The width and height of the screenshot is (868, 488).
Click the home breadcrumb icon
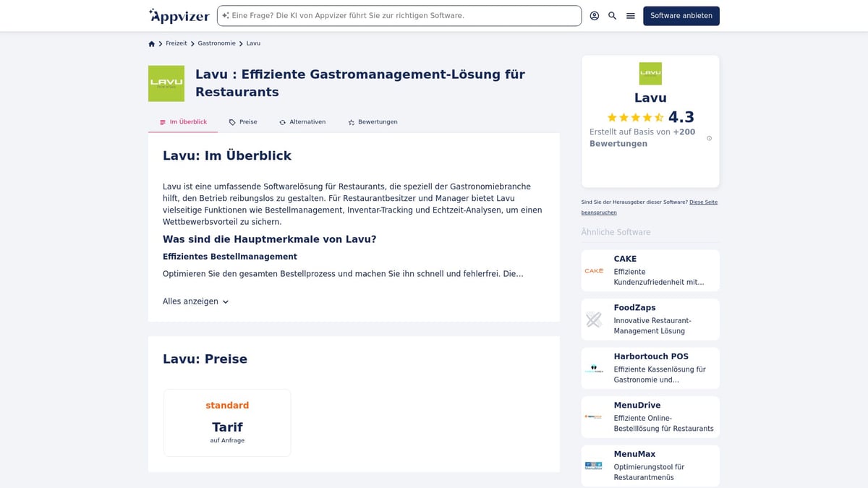[x=151, y=43]
